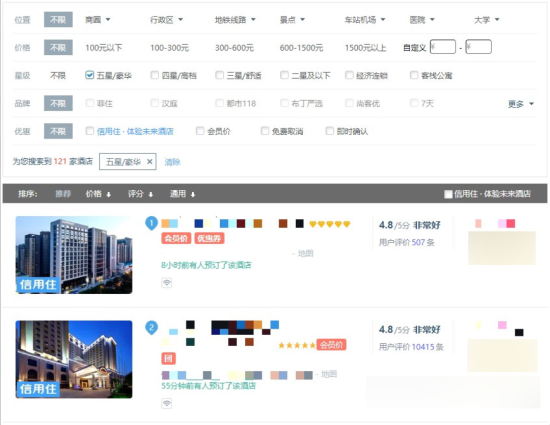Click 不限 button in the 位置 row
The height and width of the screenshot is (425, 550).
pyautogui.click(x=58, y=20)
